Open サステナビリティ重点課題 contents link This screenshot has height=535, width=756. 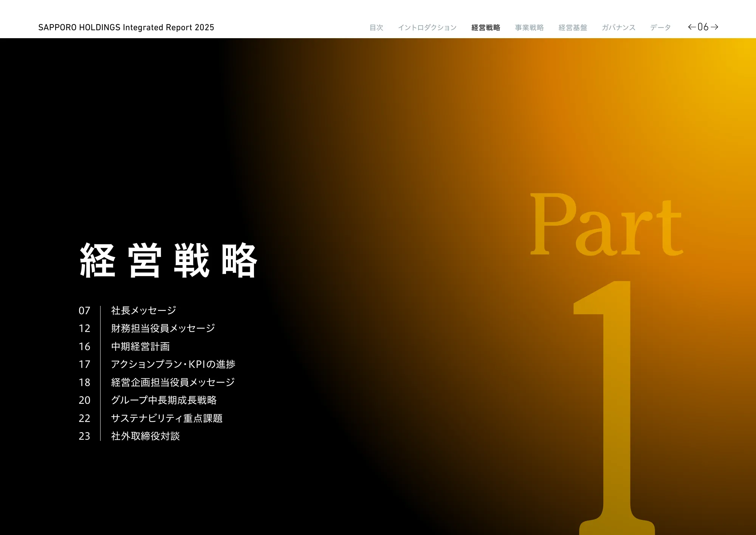coord(167,418)
